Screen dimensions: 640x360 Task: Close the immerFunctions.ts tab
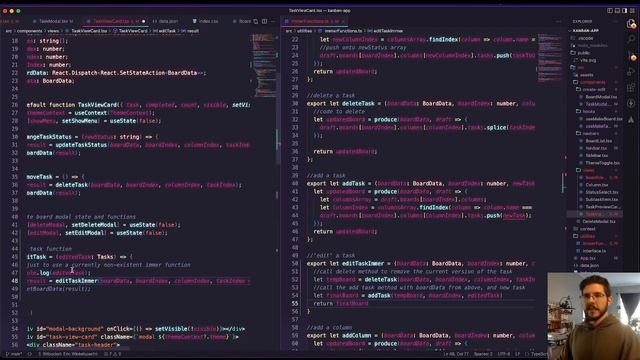(x=343, y=21)
